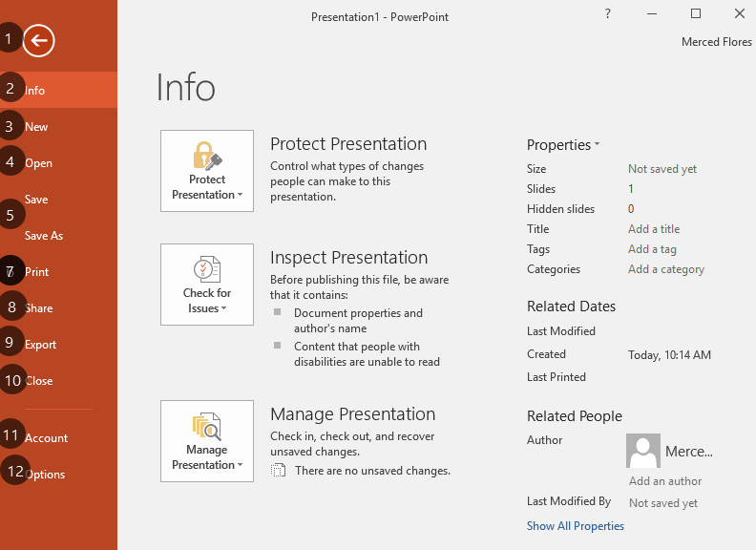Open the Protect Presentation lock icon button

point(207,171)
